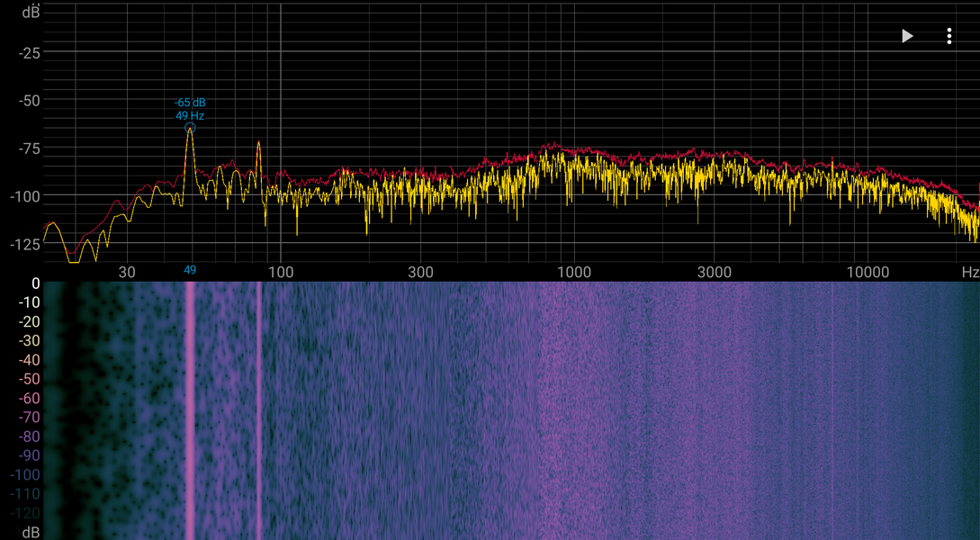The width and height of the screenshot is (980, 540).
Task: Click the "3000" label on the frequency axis
Action: (715, 272)
